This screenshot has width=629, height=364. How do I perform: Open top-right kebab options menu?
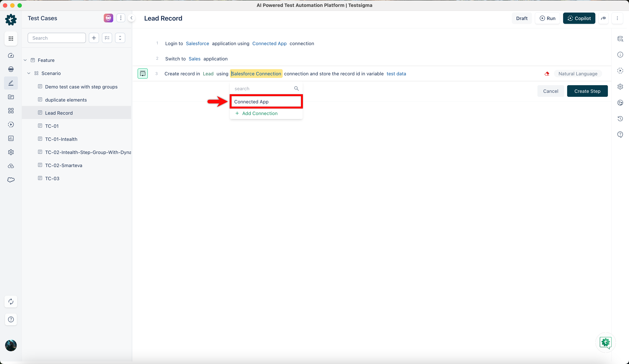coord(617,18)
